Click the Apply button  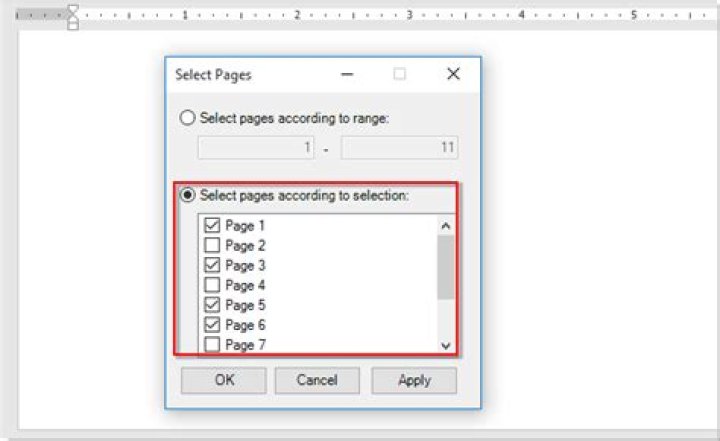click(414, 380)
